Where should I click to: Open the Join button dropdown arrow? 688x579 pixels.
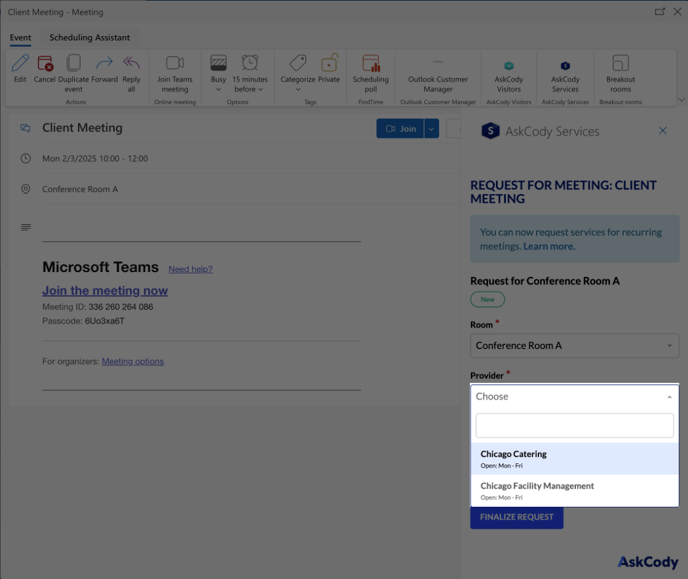tap(432, 129)
